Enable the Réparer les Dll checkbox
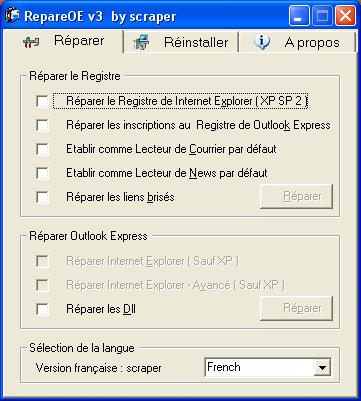The height and width of the screenshot is (401, 361). pyautogui.click(x=42, y=309)
